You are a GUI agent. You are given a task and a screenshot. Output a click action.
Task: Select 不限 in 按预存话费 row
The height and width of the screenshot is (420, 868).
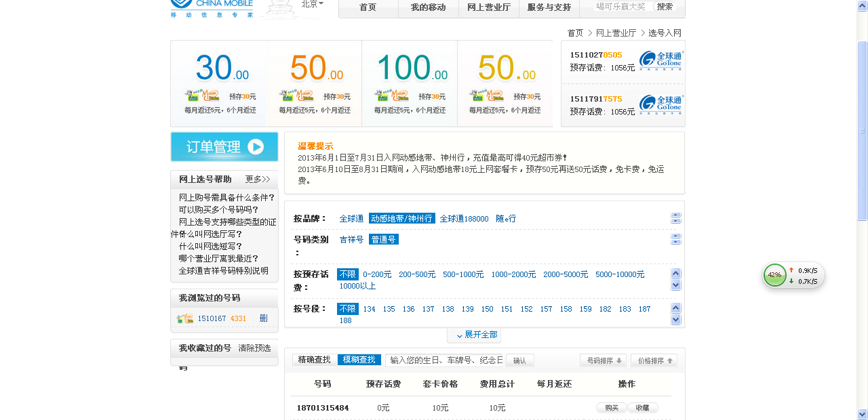(x=347, y=274)
